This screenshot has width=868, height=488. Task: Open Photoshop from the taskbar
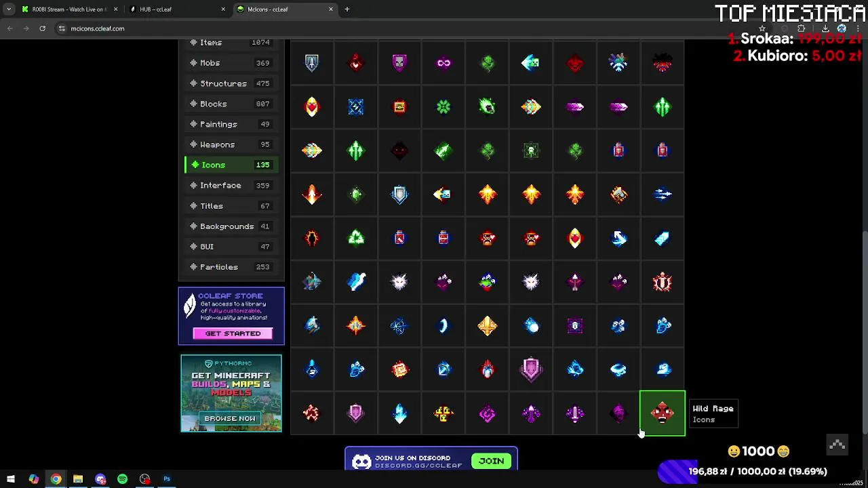click(167, 479)
